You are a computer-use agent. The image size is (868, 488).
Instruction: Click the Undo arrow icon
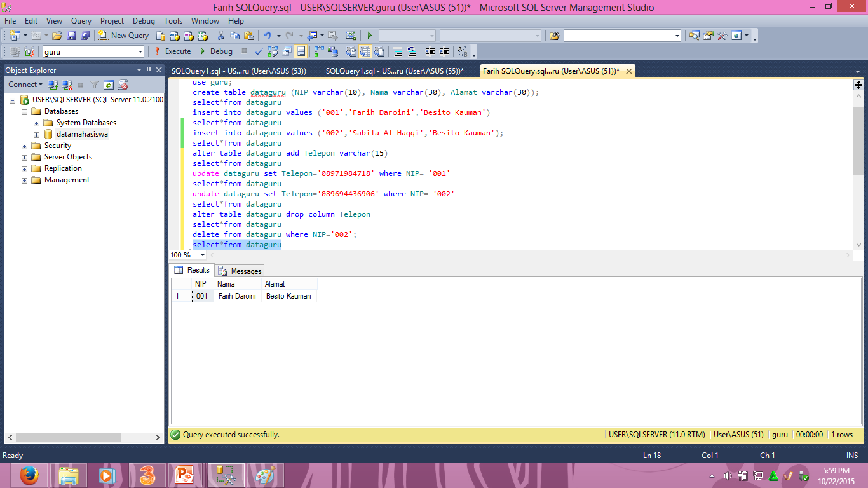click(268, 36)
